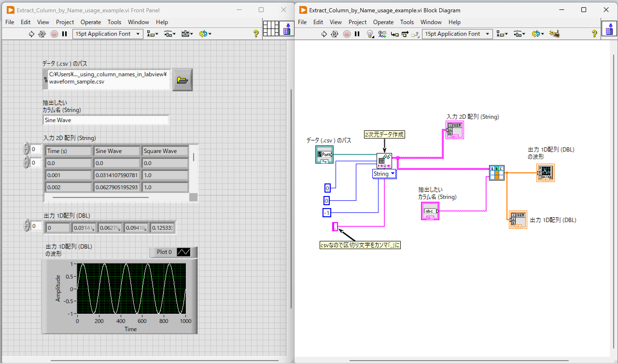Open Distribute Objects menu in Block Diagram
The height and width of the screenshot is (364, 618).
pos(519,34)
